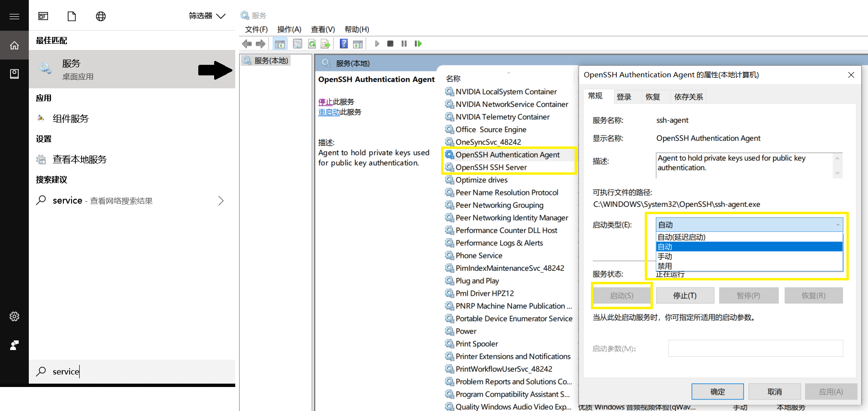Click the description box scroll-up arrow
This screenshot has height=411, width=868.
click(837, 158)
